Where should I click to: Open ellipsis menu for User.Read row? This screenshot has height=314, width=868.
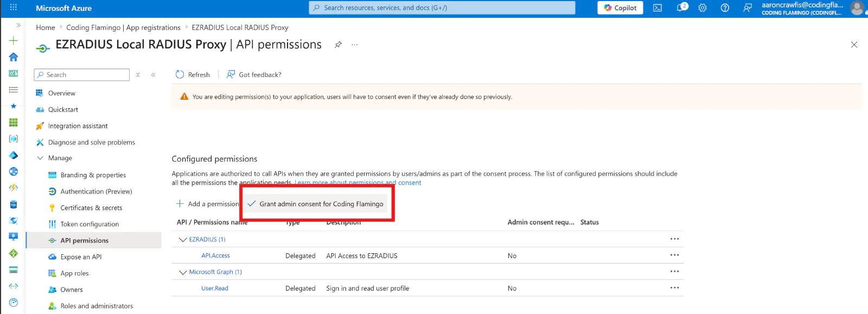[674, 288]
